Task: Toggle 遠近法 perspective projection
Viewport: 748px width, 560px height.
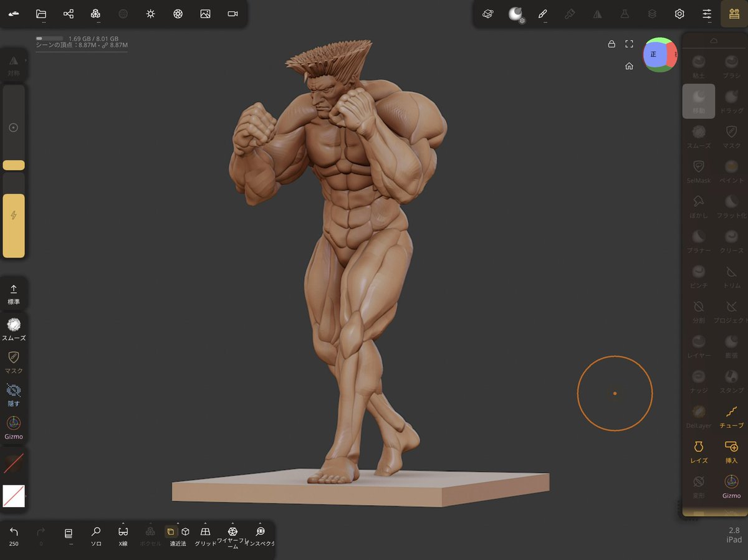Action: pyautogui.click(x=178, y=536)
